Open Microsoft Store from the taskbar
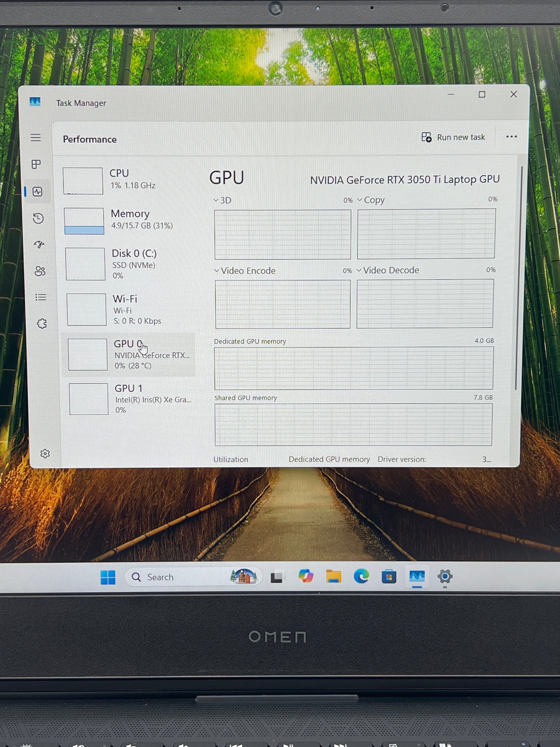 coord(389,576)
